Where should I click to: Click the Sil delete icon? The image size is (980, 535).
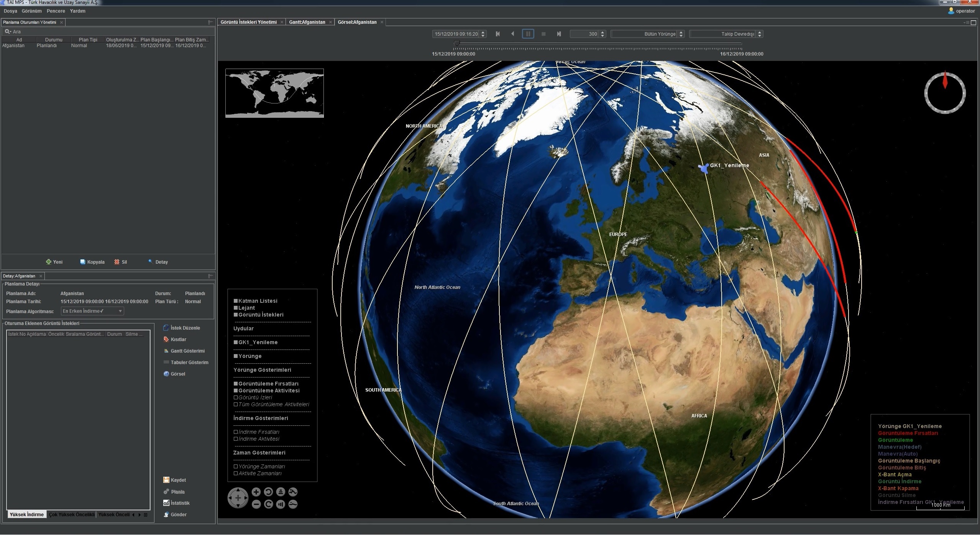click(117, 262)
